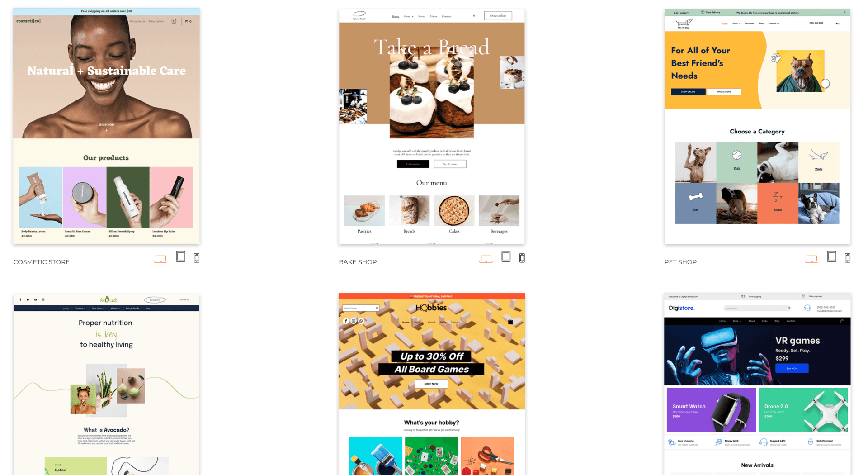Select desktop preview icon for Pet Shop
Screen dimensions: 868x475
pos(811,259)
